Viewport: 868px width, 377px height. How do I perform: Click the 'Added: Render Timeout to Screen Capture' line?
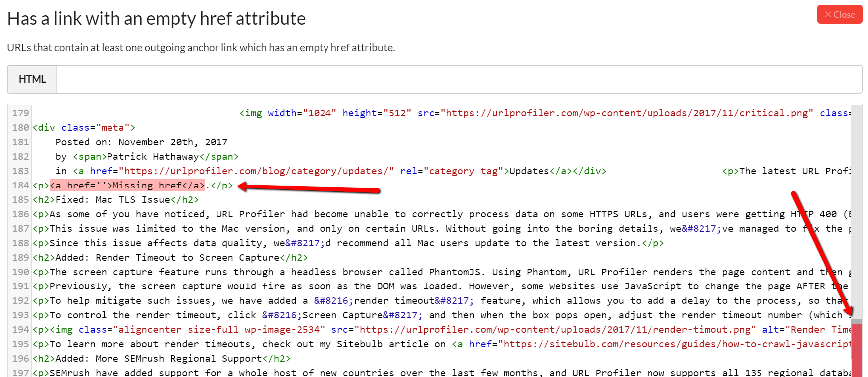[170, 258]
